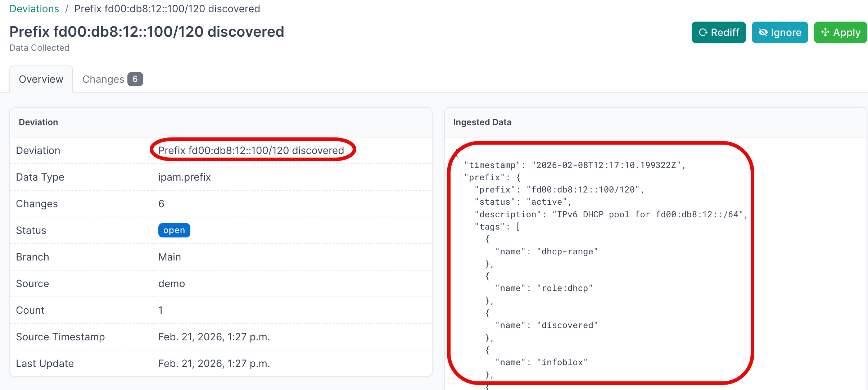Click the page title of the deviation
Screen dimensions: 868x390
[147, 32]
